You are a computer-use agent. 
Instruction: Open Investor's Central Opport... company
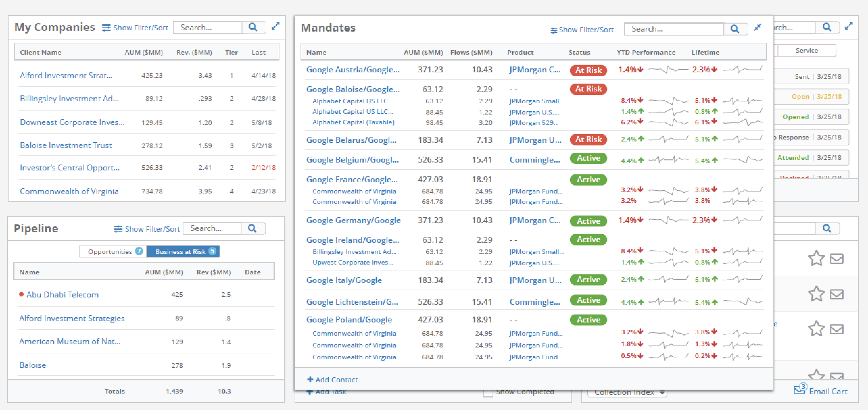70,167
